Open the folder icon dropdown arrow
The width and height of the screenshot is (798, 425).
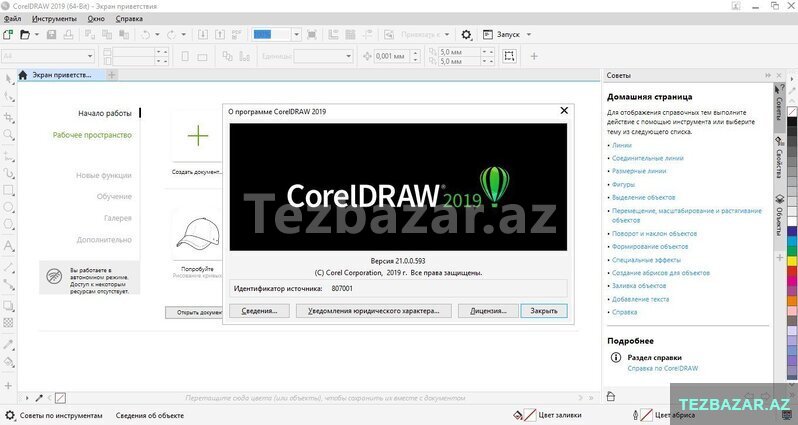pos(37,35)
